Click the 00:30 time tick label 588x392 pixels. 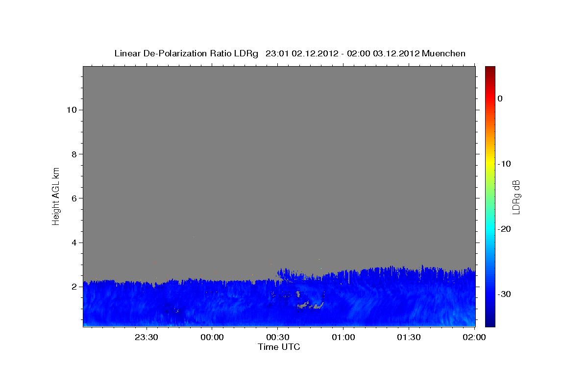coord(278,337)
